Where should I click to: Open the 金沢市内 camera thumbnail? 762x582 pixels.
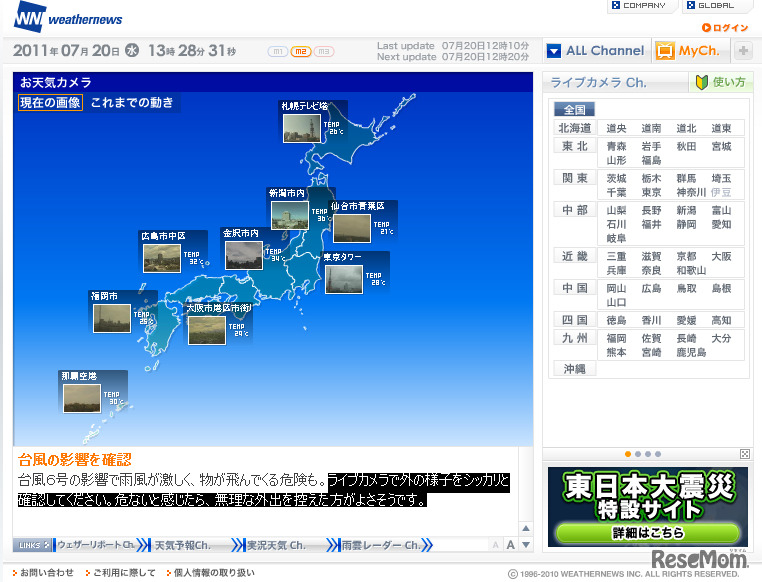244,256
